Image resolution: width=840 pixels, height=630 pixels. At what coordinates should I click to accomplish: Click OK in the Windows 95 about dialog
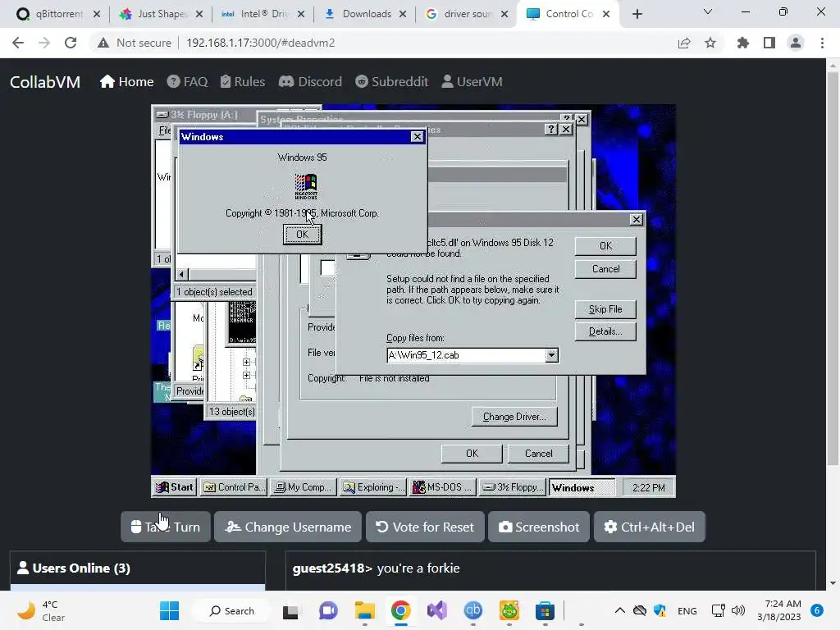click(302, 234)
